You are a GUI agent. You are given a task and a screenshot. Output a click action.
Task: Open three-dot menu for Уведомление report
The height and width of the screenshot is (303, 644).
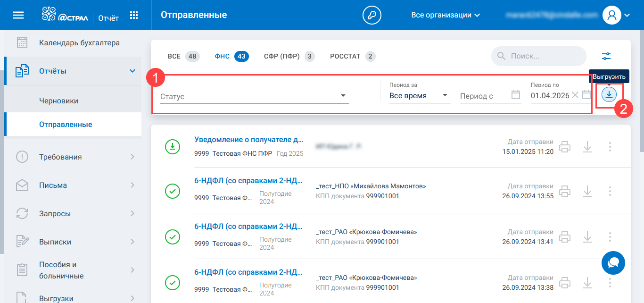[x=610, y=147]
